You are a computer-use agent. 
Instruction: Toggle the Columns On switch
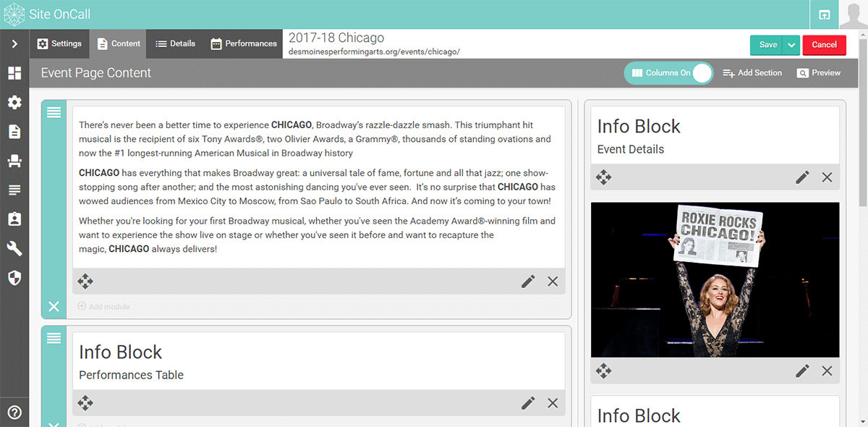[x=668, y=73]
